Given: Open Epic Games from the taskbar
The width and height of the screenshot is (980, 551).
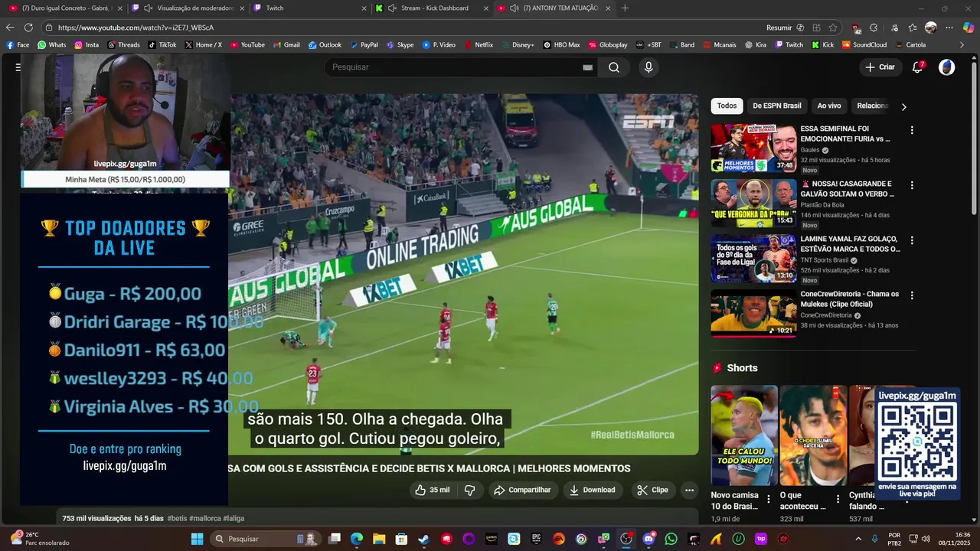Looking at the screenshot, I should [x=537, y=539].
